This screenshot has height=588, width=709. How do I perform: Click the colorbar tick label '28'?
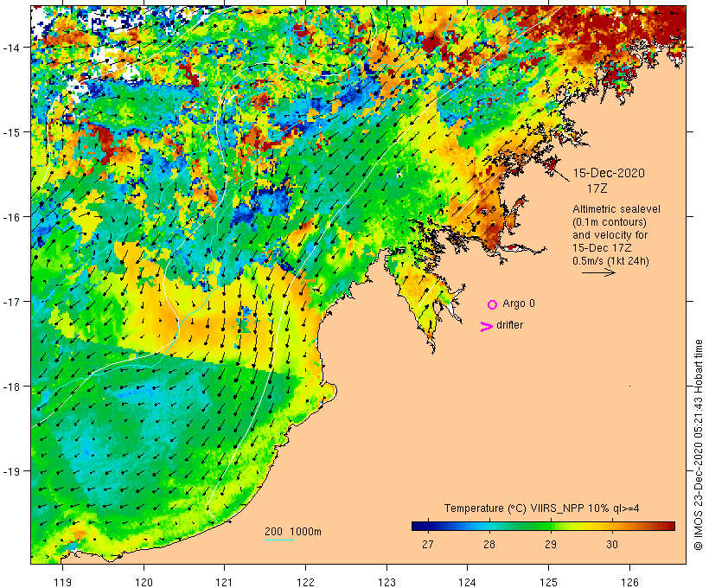point(489,544)
